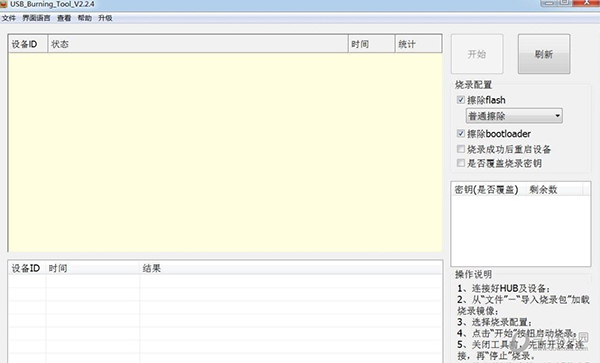Click the 密钥(是否覆盖) column header
This screenshot has height=363, width=600.
(x=489, y=189)
